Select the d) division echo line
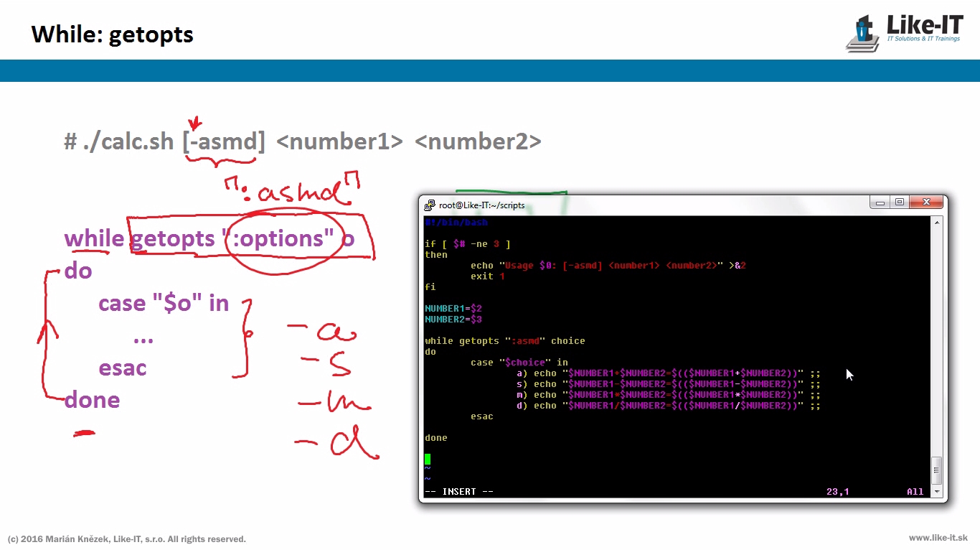Viewport: 980px width, 550px height. coord(667,406)
